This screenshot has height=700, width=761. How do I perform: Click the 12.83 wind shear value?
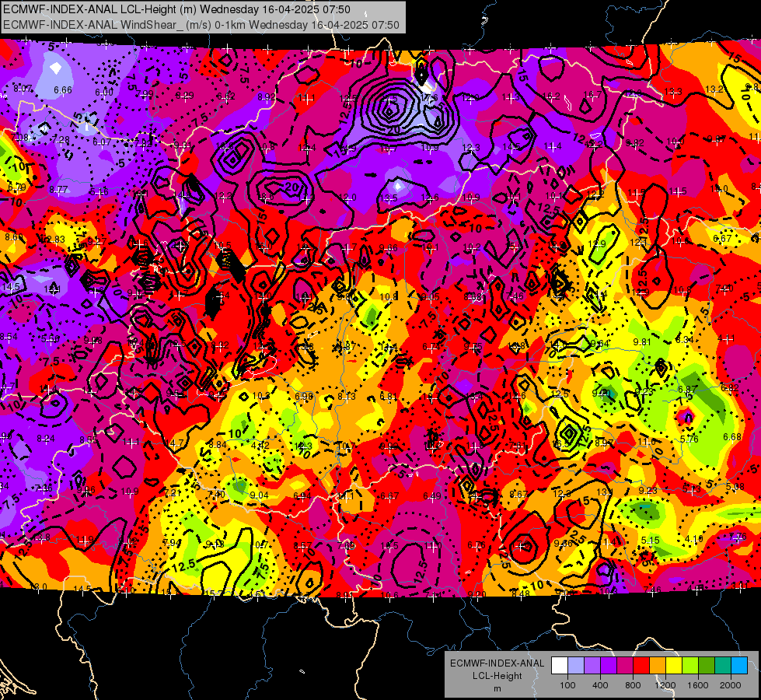pyautogui.click(x=54, y=239)
